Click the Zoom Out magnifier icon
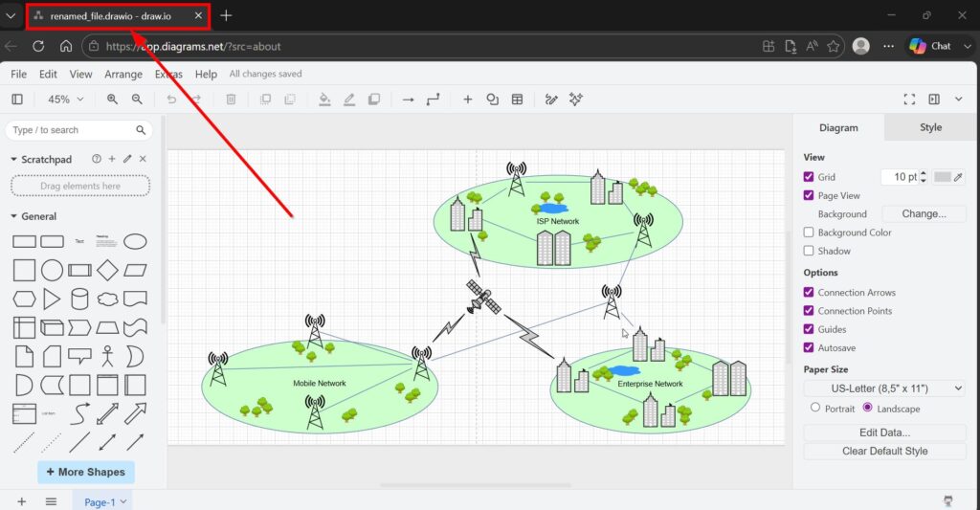The image size is (980, 510). [137, 100]
